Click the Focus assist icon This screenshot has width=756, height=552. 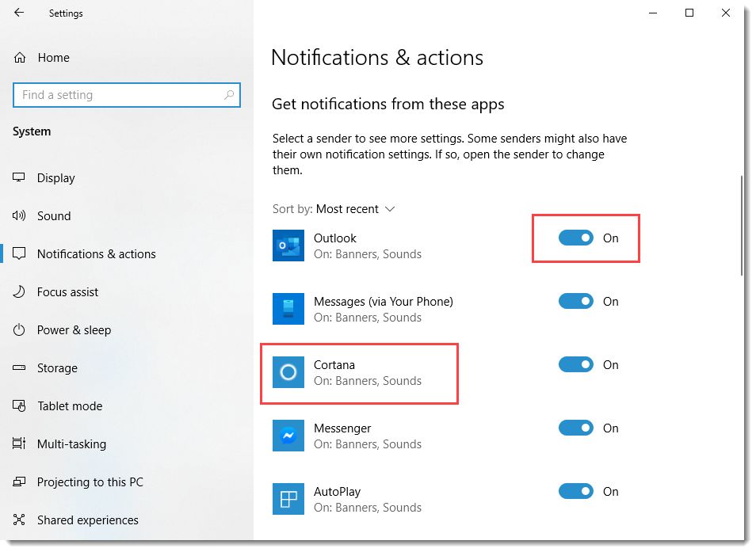pos(18,291)
